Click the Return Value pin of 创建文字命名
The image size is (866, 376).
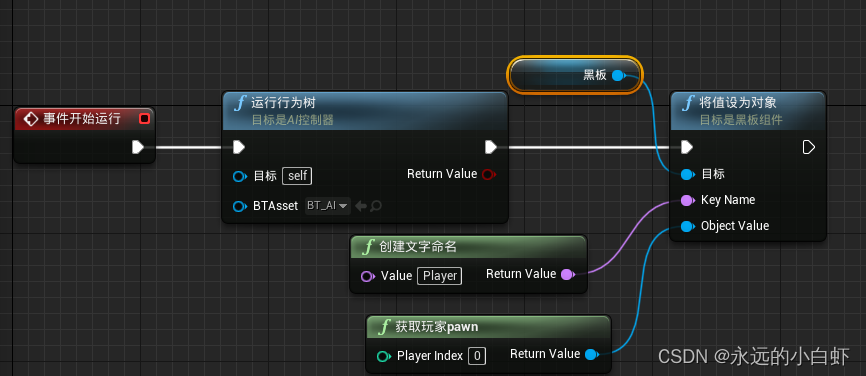coord(568,274)
